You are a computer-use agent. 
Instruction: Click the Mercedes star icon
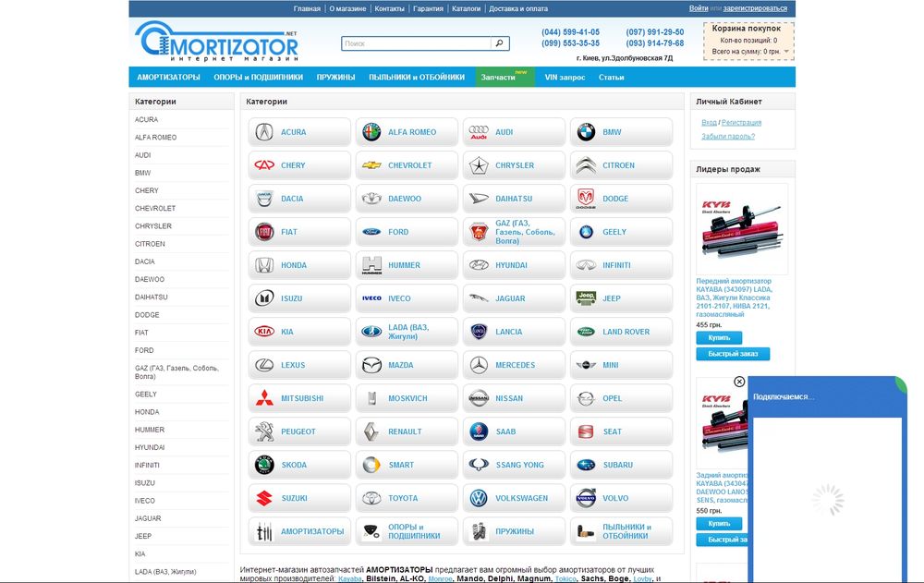click(479, 366)
